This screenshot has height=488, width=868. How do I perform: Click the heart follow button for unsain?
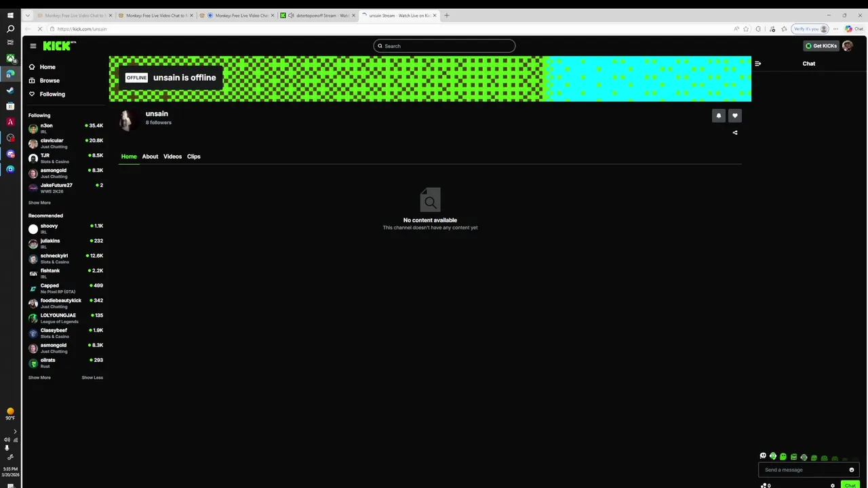pos(735,116)
